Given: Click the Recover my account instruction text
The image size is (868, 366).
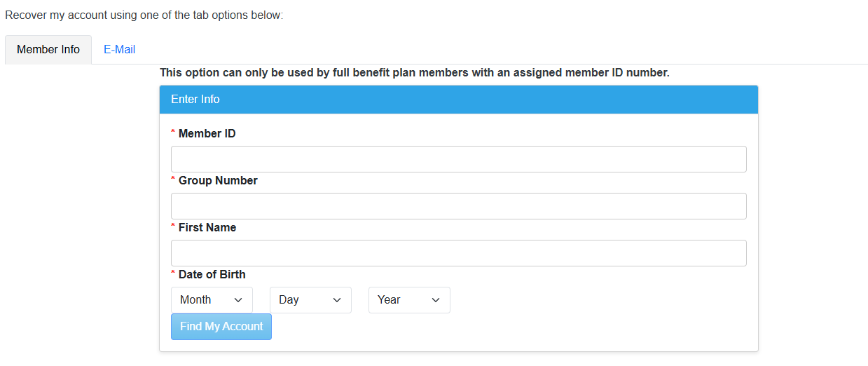Looking at the screenshot, I should [144, 15].
